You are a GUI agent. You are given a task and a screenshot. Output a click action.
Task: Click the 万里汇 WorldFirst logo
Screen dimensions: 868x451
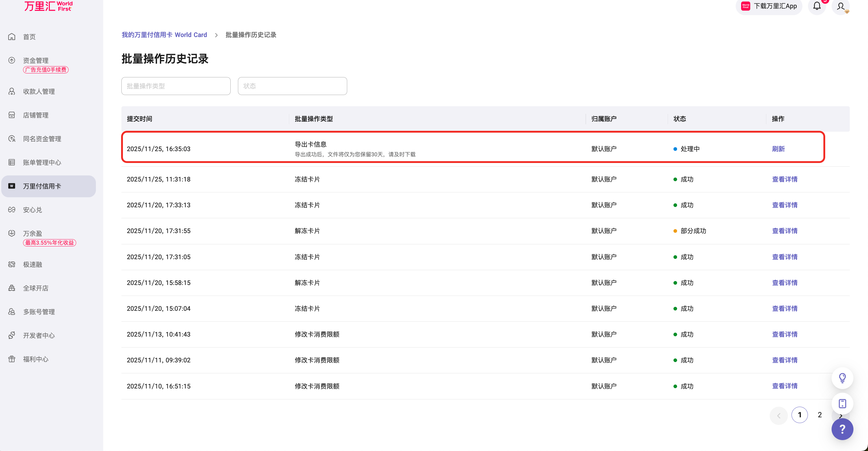[x=48, y=6]
